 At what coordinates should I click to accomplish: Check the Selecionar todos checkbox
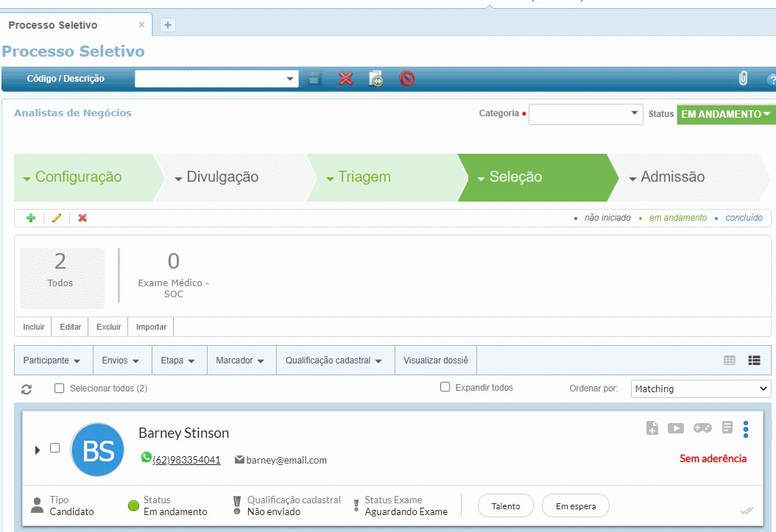(x=60, y=389)
